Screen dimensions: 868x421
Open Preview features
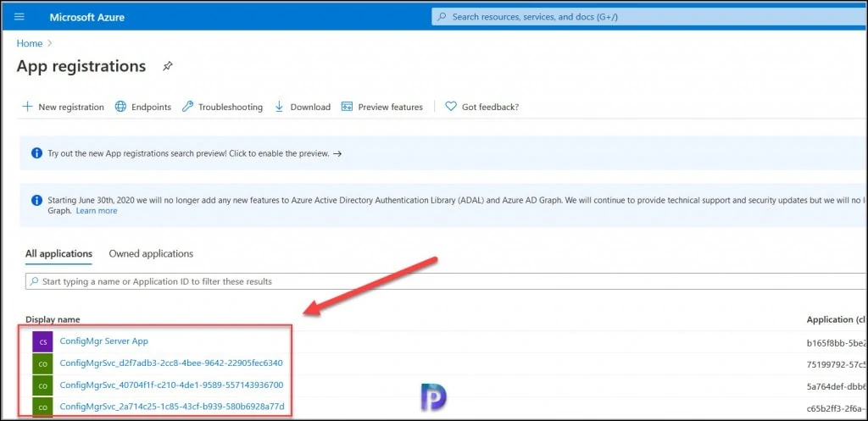point(382,107)
